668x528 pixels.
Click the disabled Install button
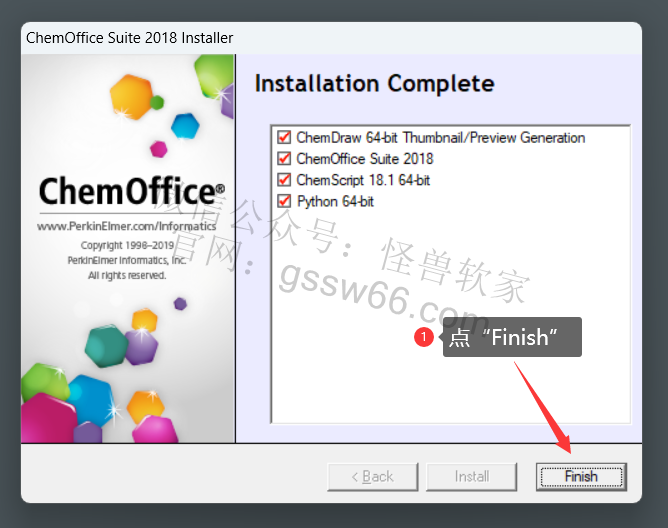pyautogui.click(x=472, y=476)
